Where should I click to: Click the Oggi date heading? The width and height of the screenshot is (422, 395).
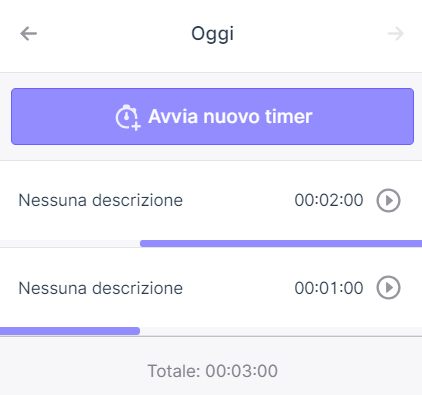coord(212,34)
